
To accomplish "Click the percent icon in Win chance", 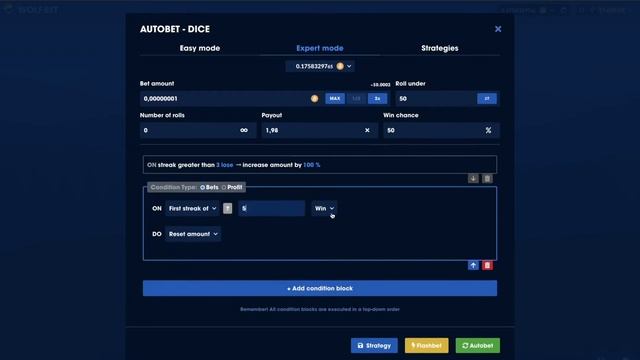I will (488, 130).
